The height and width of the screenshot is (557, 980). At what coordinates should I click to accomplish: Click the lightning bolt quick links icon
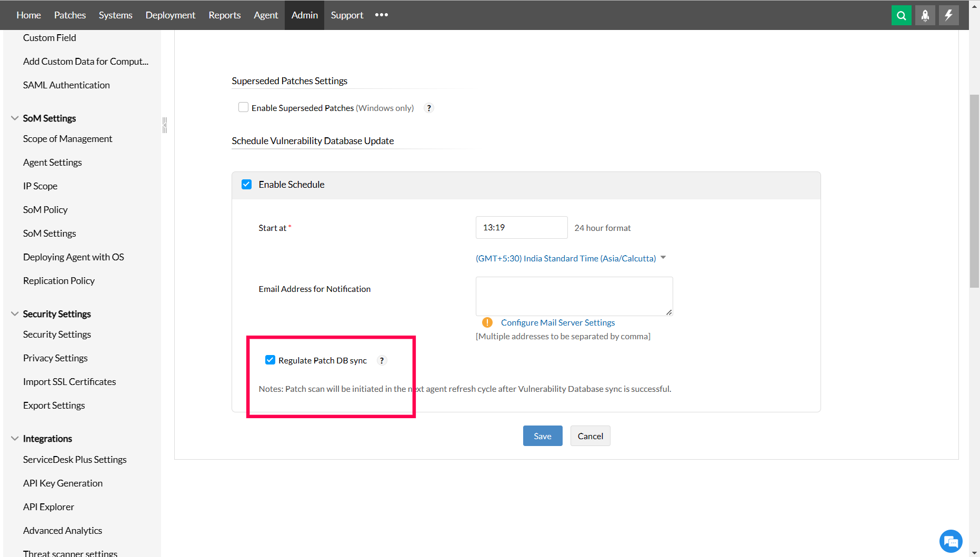pos(948,15)
